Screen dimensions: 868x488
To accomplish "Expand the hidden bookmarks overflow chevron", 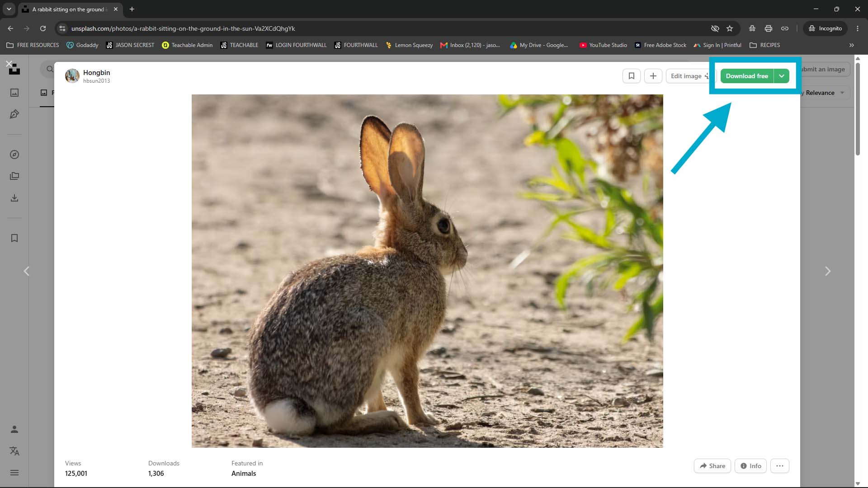I will coord(852,45).
